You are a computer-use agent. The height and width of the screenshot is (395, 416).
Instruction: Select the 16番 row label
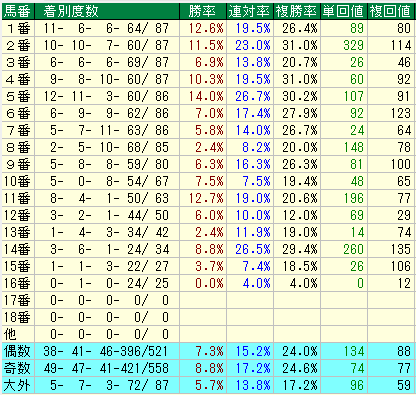click(17, 283)
